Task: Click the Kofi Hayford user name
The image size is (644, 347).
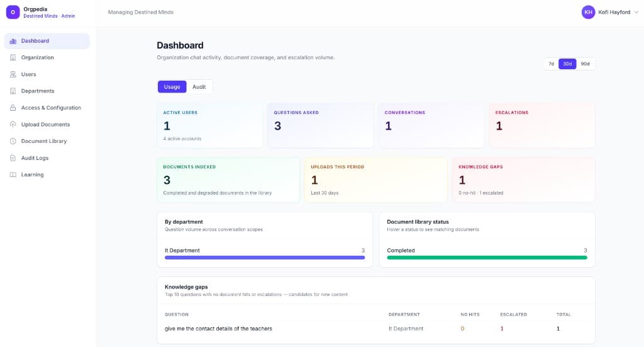Action: pyautogui.click(x=614, y=13)
